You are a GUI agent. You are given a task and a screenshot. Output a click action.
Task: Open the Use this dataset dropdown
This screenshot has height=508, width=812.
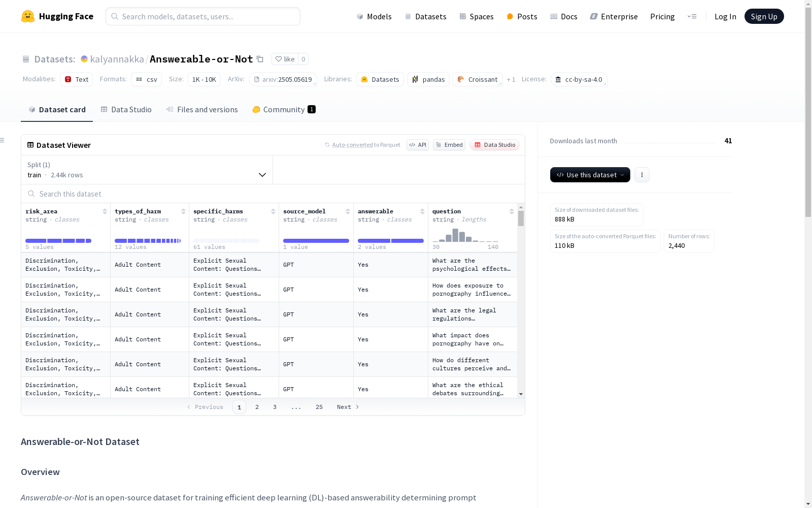point(590,175)
